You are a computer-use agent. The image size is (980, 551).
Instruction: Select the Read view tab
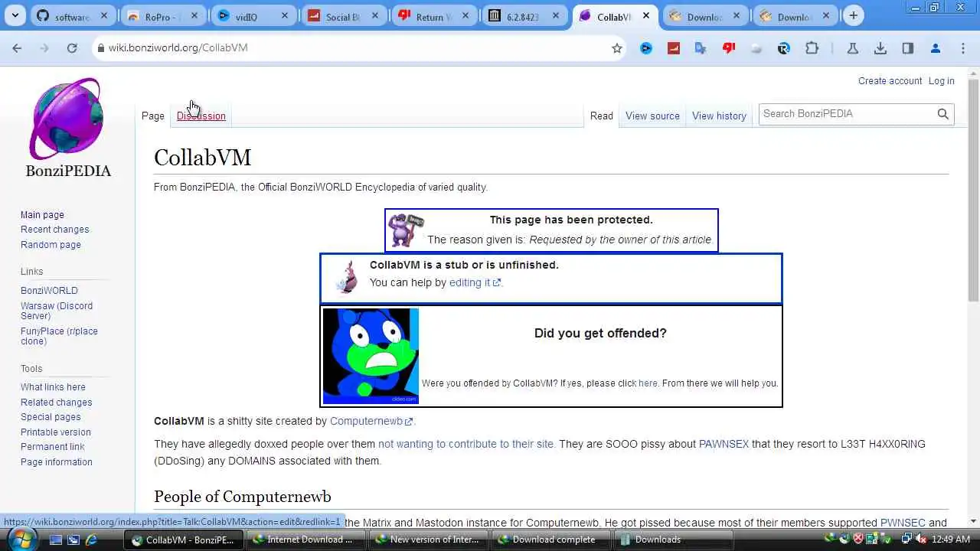click(x=601, y=116)
